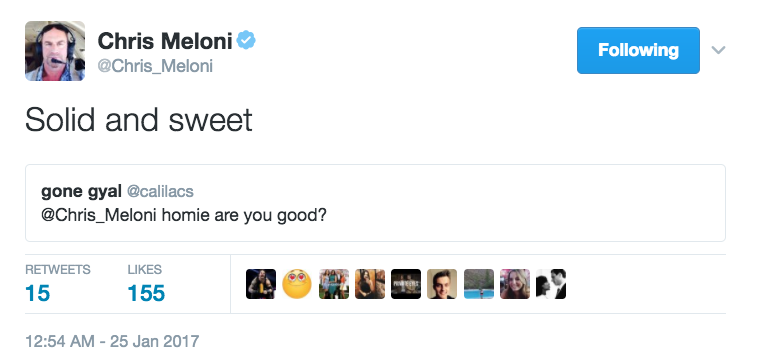Open the heart-eyes emoji avatar
Image resolution: width=760 pixels, height=360 pixels.
(x=297, y=284)
